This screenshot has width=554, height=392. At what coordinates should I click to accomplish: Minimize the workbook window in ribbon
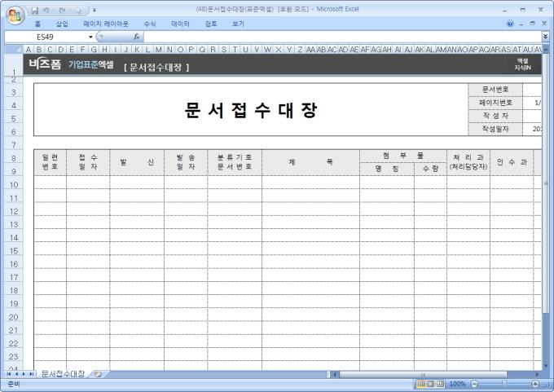[x=521, y=24]
